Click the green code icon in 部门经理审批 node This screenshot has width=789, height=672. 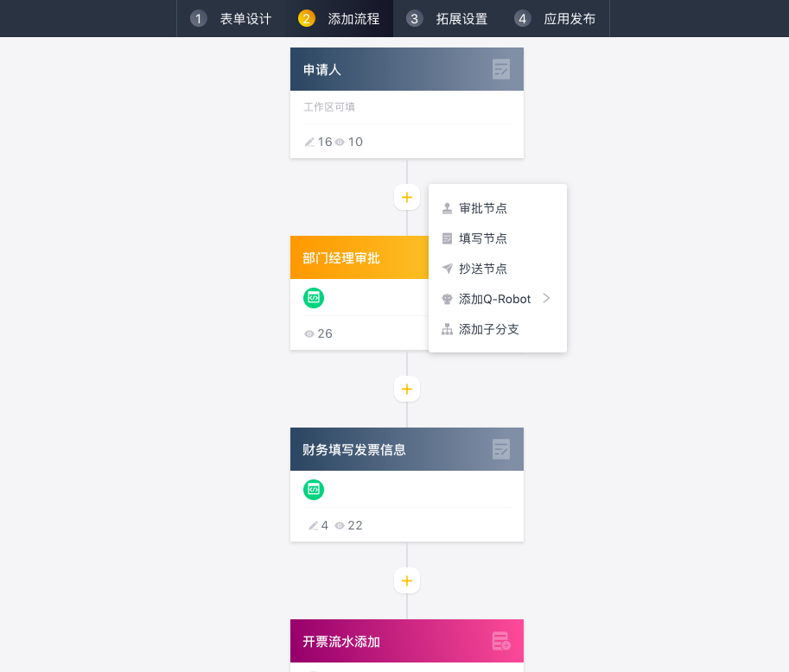(314, 298)
